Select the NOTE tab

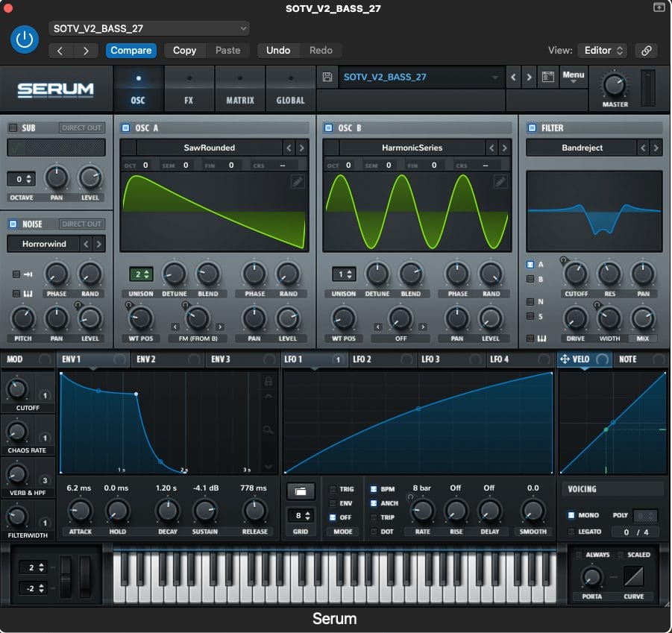(x=641, y=359)
